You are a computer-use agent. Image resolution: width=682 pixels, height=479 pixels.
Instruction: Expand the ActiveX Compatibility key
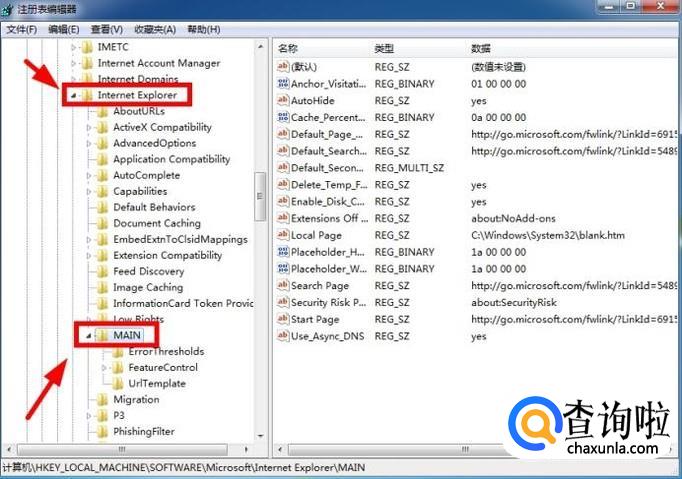tap(89, 127)
